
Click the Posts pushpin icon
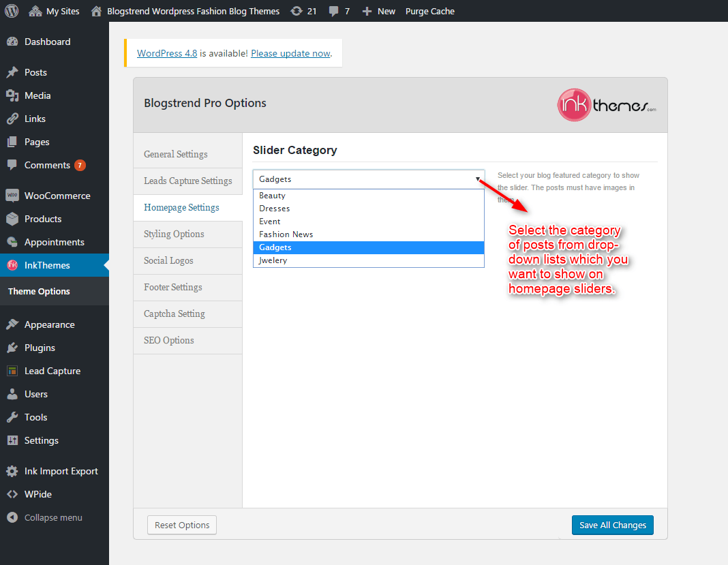[x=12, y=72]
